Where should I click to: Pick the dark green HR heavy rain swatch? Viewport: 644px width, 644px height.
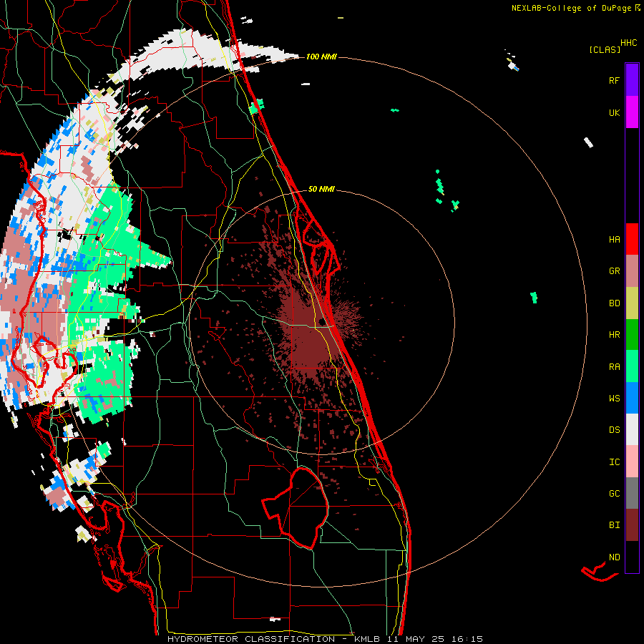(x=632, y=335)
